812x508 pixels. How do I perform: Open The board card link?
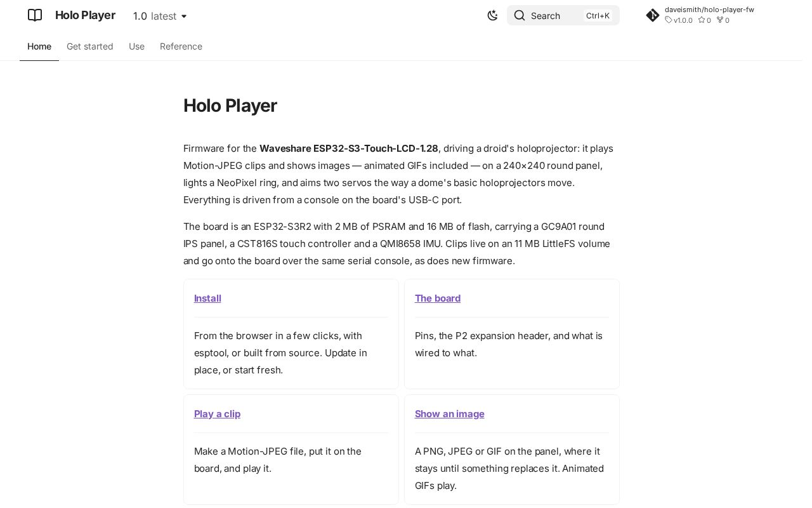438,298
